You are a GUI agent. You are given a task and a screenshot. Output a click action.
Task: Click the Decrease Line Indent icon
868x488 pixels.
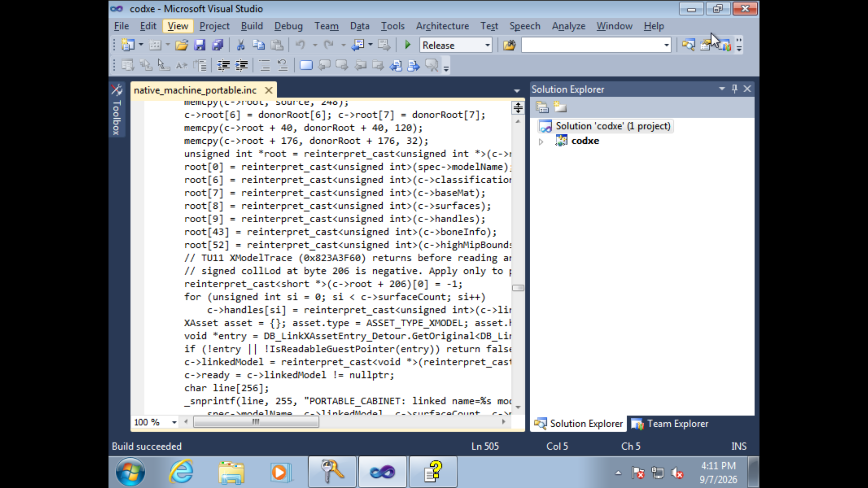point(223,65)
